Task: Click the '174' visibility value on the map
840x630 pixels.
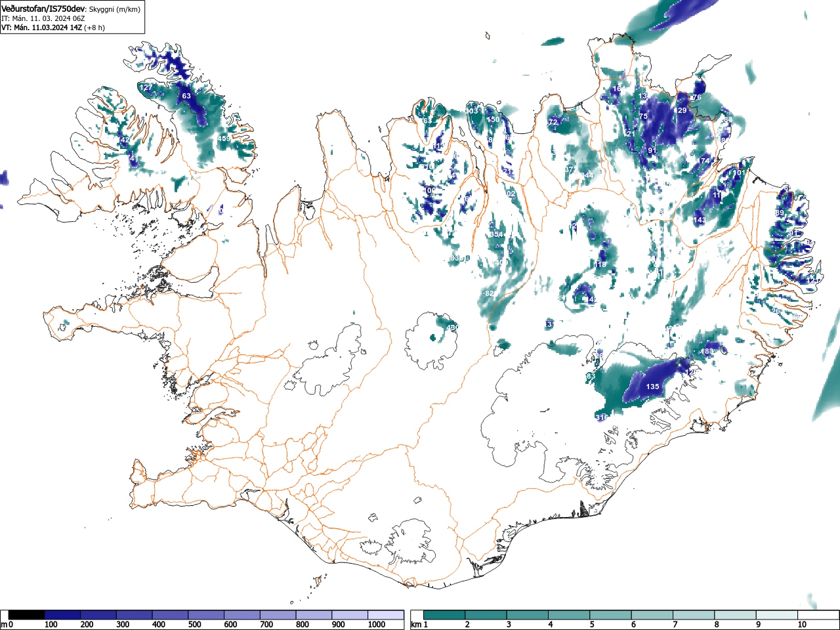Action: click(x=703, y=161)
